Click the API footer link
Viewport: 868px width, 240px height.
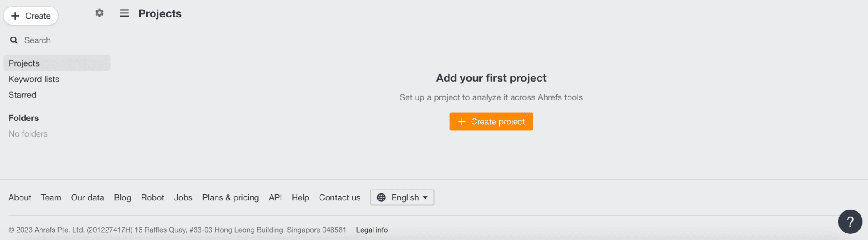275,198
